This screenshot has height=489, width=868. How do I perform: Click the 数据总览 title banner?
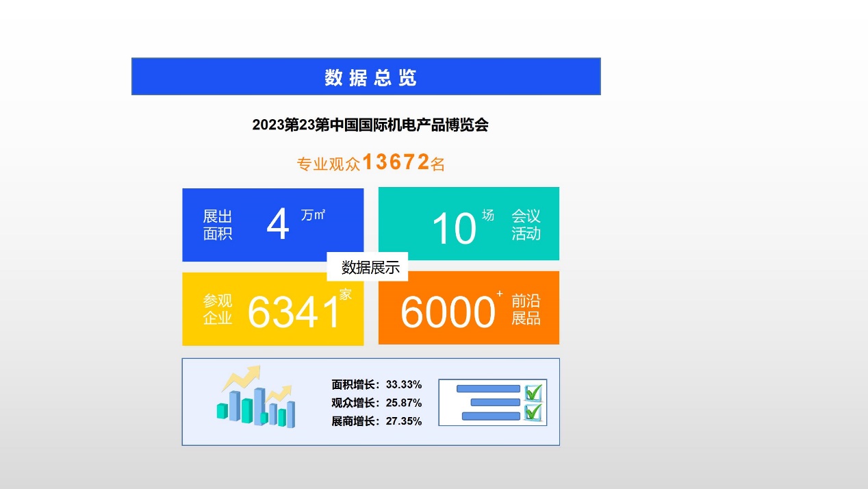(366, 77)
